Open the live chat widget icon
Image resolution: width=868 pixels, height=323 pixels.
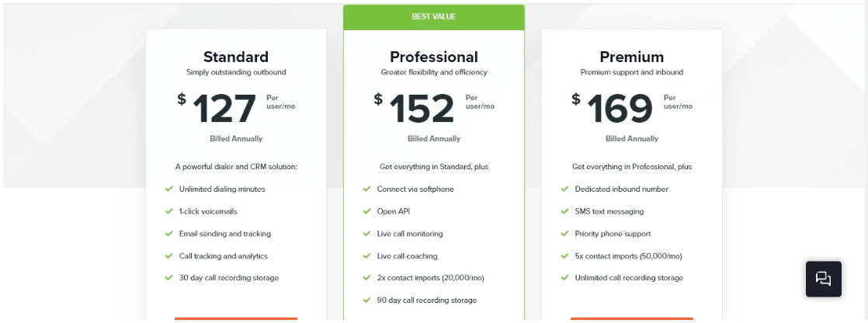click(823, 279)
